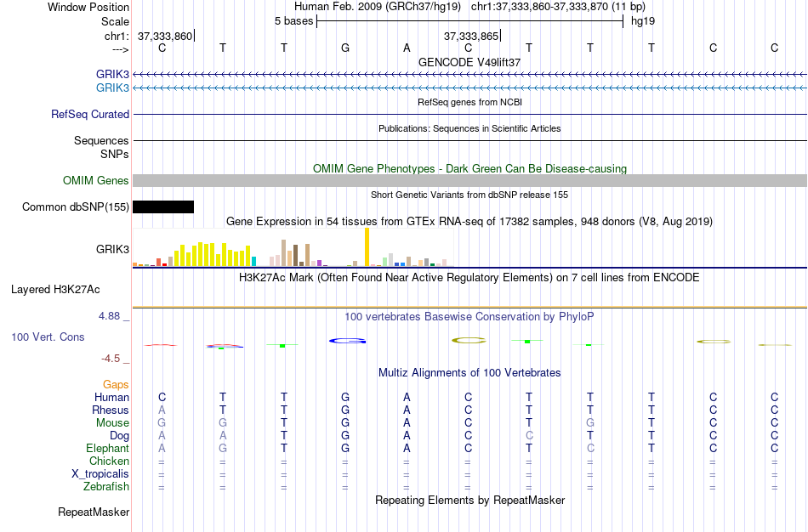Image resolution: width=808 pixels, height=532 pixels.
Task: Click the ---> strand direction arrow label
Action: tap(120, 49)
